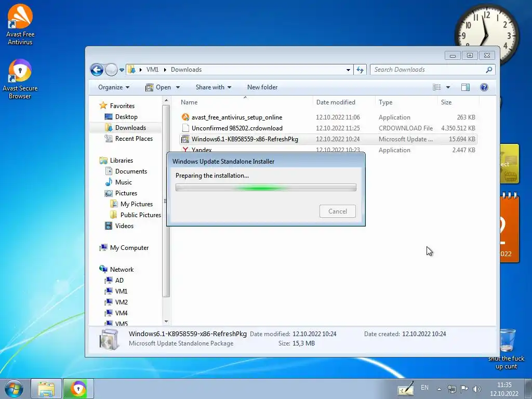532x399 pixels.
Task: Open the tablet input panel tray icon
Action: (x=406, y=389)
